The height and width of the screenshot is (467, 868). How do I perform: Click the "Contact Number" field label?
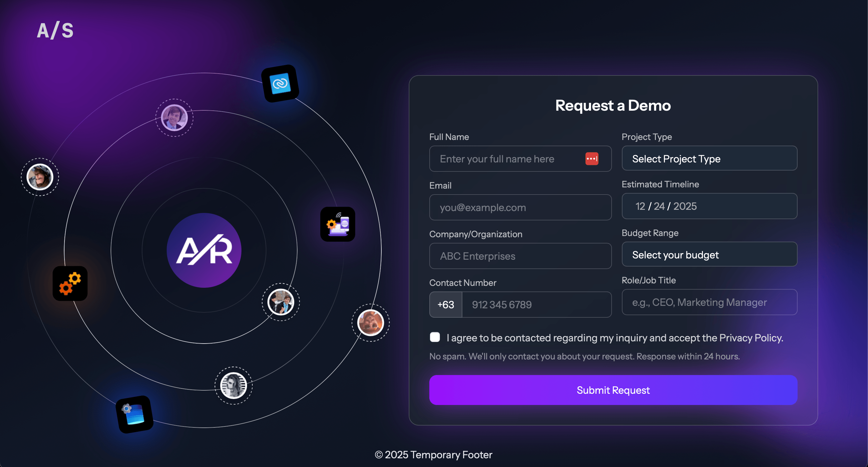click(463, 282)
